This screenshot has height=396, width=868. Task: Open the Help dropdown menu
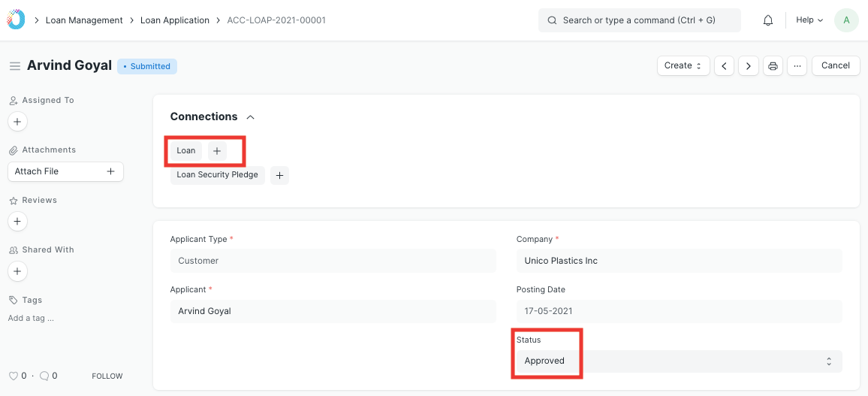click(x=809, y=20)
